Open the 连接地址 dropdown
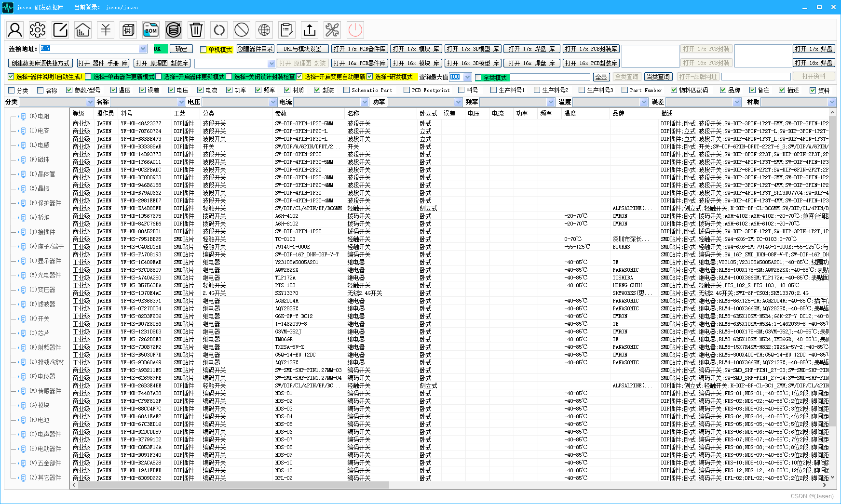Image resolution: width=841 pixels, height=504 pixels. [143, 49]
